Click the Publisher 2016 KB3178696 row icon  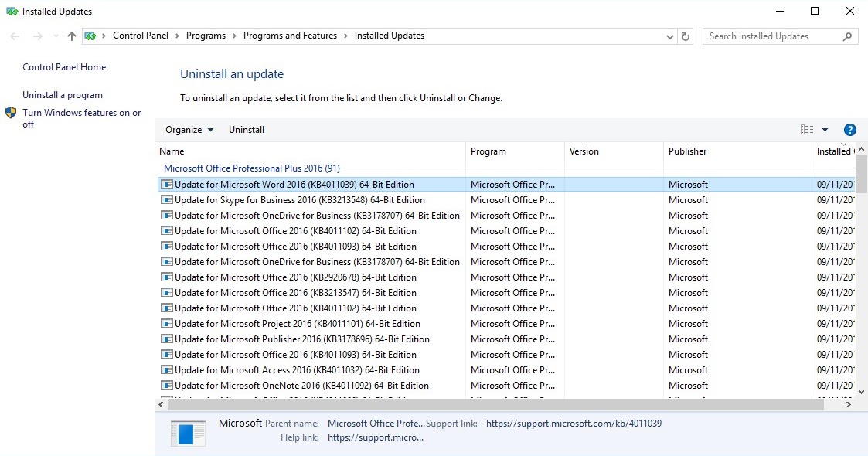(167, 339)
